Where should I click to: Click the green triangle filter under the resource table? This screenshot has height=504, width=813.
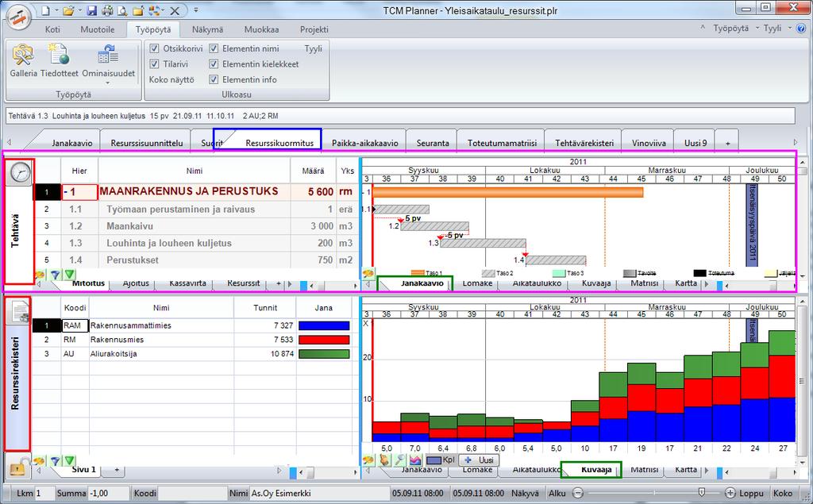tap(70, 460)
